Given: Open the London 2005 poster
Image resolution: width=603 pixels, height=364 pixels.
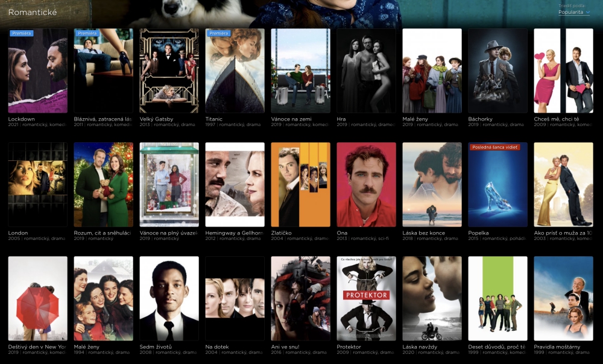Looking at the screenshot, I should 37,184.
